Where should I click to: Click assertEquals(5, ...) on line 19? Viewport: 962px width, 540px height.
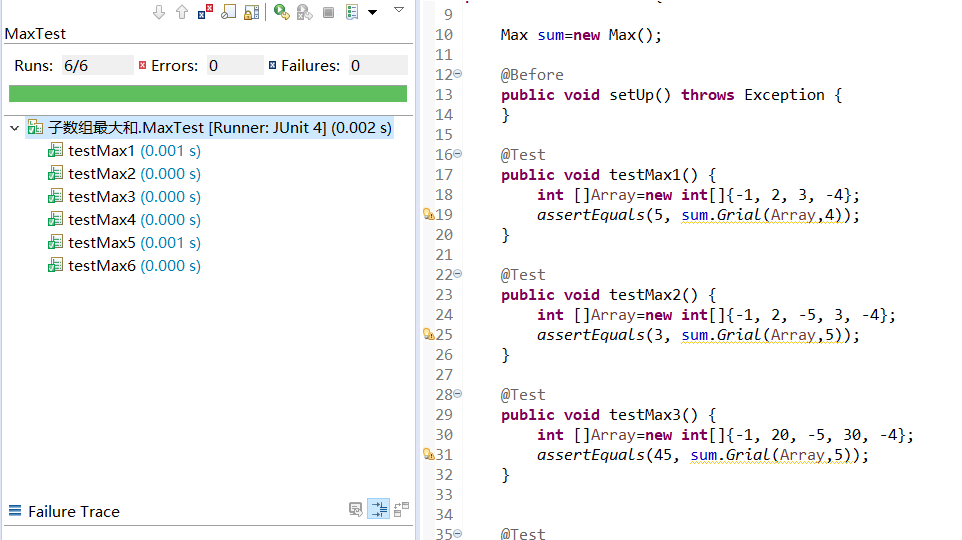pyautogui.click(x=698, y=215)
